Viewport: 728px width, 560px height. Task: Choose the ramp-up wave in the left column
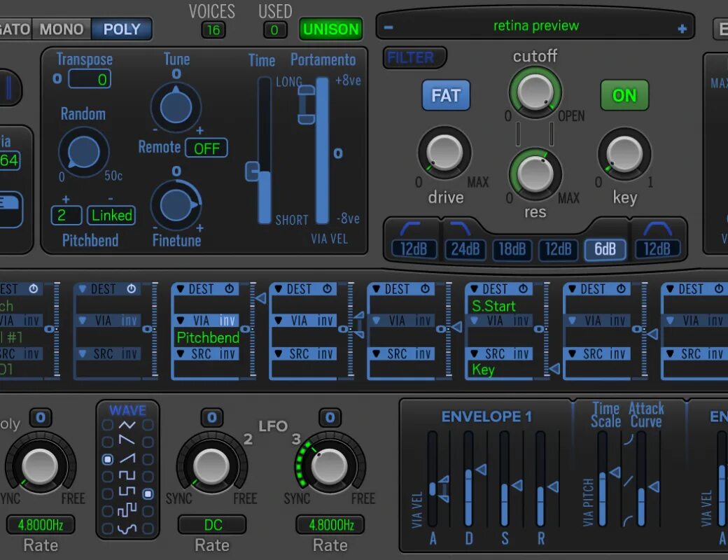click(x=107, y=459)
